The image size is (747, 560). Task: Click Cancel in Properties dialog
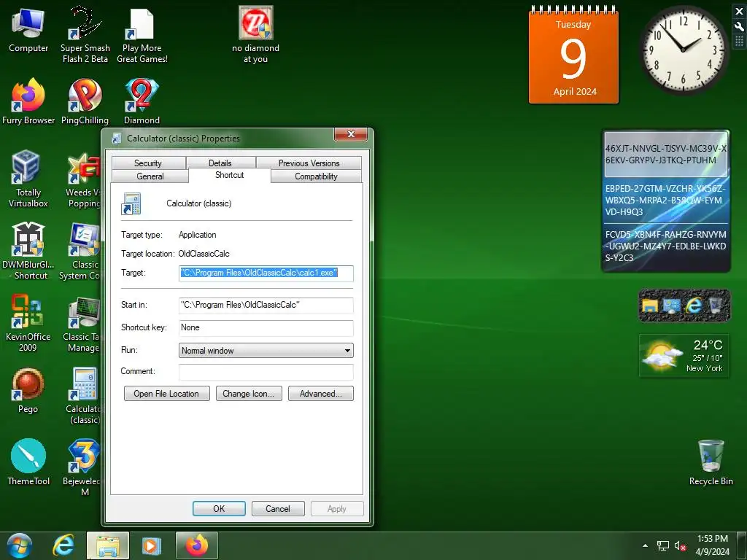[278, 508]
